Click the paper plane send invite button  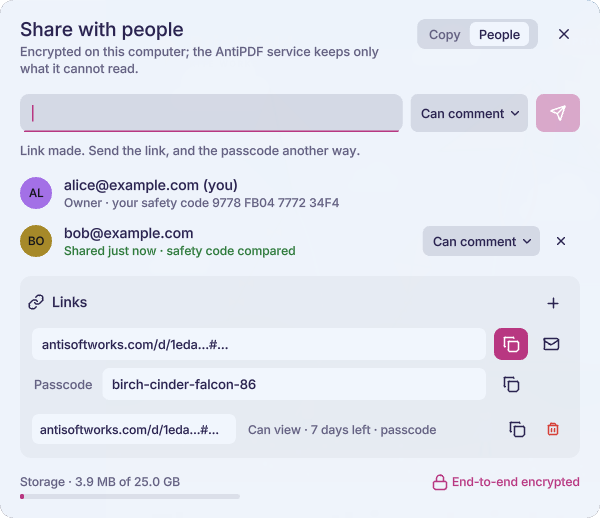[558, 113]
